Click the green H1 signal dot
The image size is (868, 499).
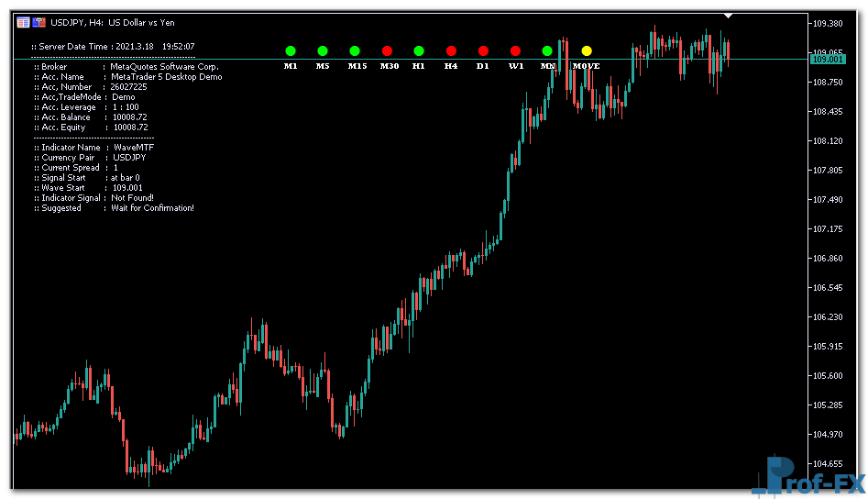coord(419,51)
